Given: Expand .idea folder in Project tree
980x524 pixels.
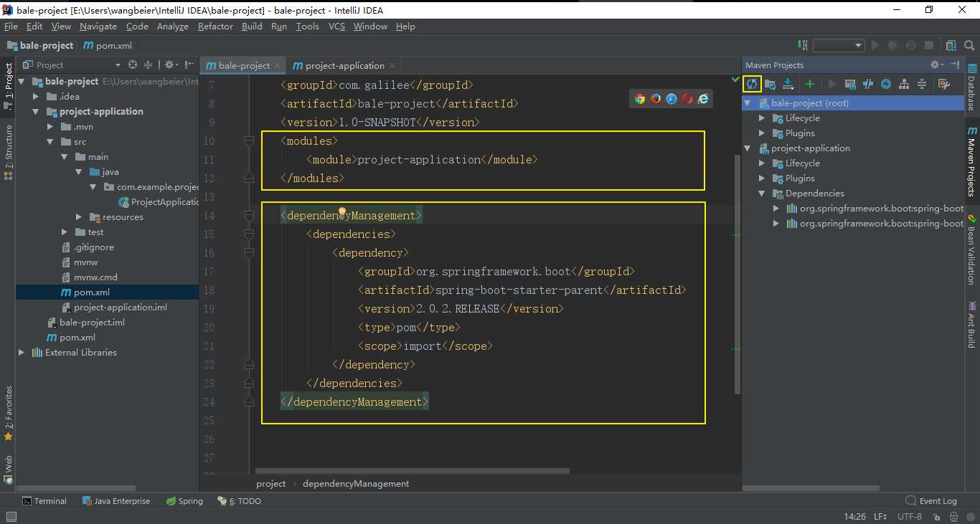Looking at the screenshot, I should (x=37, y=96).
